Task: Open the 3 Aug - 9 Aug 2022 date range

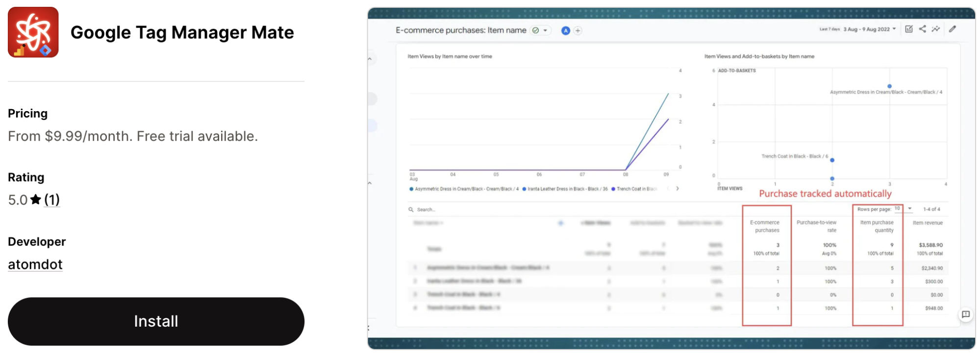Action: (870, 29)
